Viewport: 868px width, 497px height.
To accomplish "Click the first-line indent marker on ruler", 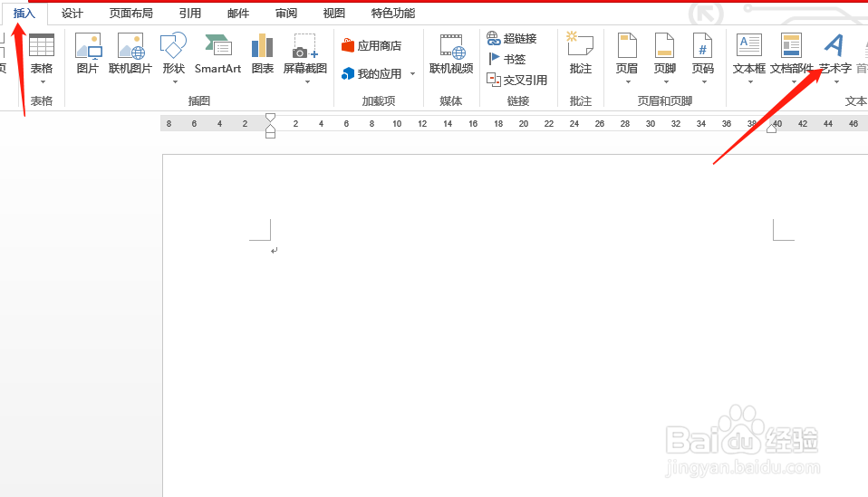I will click(270, 118).
